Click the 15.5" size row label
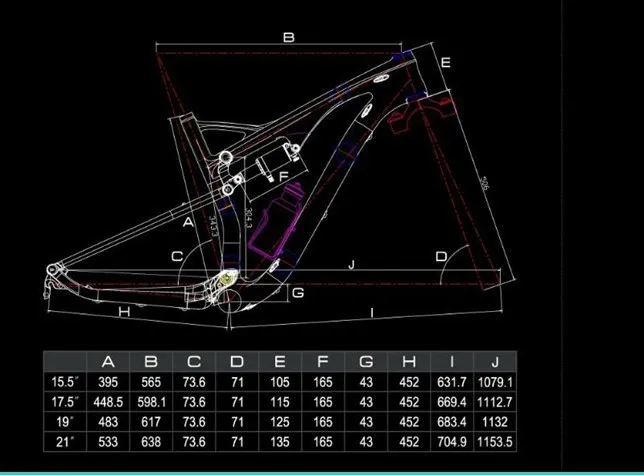Viewport: 644px width, 476px height. 65,382
